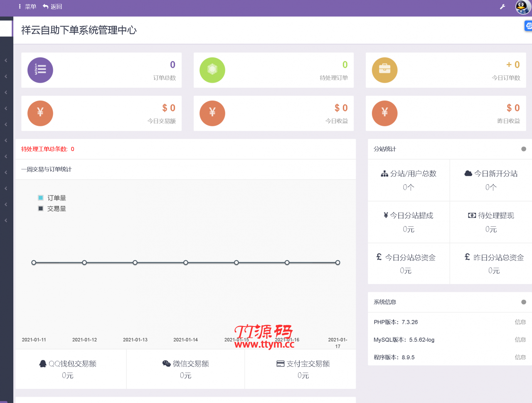Click the sitemap icon beside 分站/用户总数

coord(384,174)
